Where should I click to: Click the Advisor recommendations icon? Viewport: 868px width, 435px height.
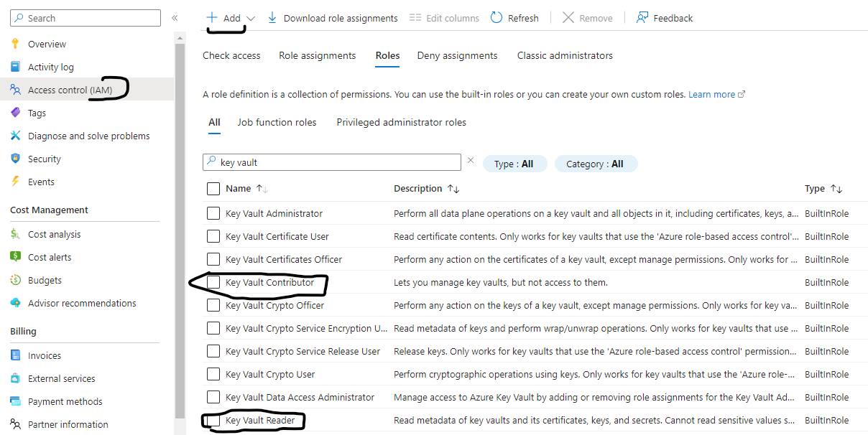pos(15,303)
